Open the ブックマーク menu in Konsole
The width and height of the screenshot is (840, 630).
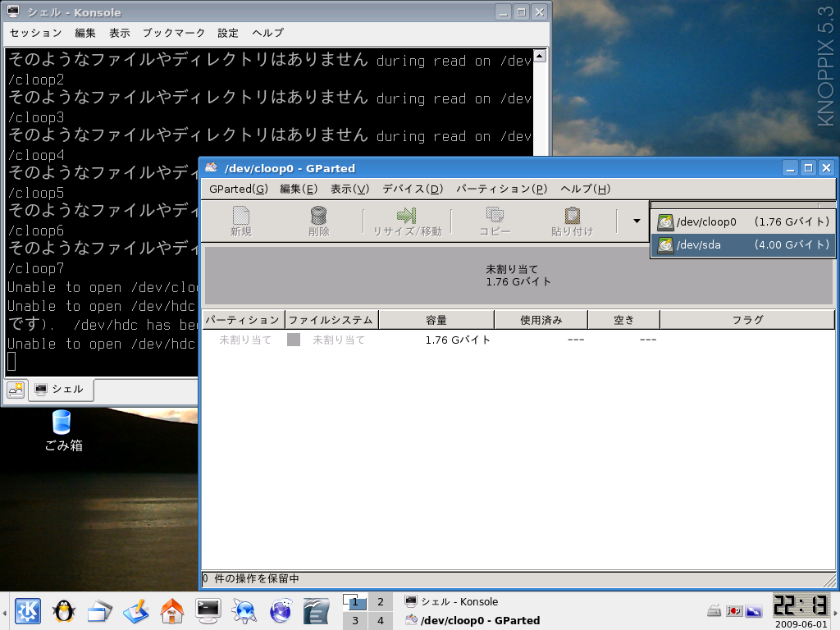[174, 33]
